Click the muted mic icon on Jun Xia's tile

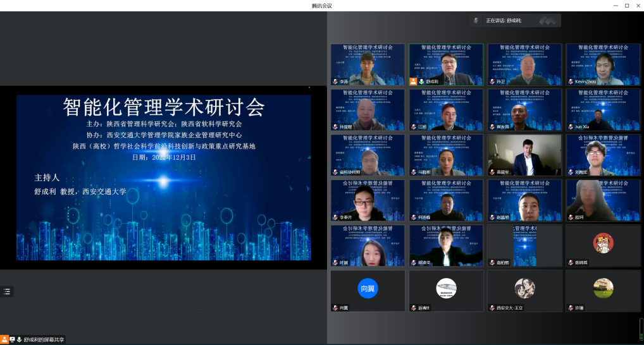pos(570,127)
